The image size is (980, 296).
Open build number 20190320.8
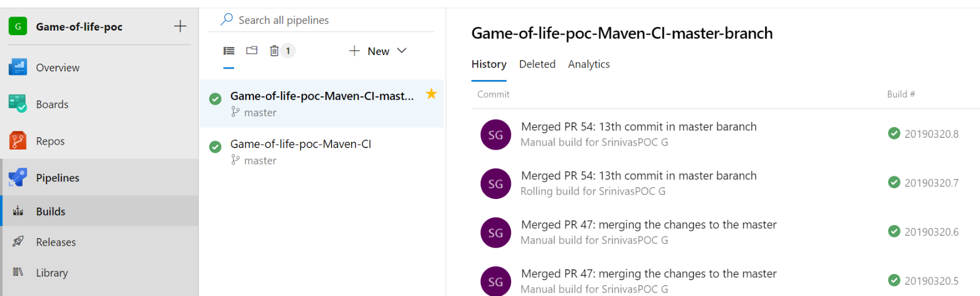[931, 134]
